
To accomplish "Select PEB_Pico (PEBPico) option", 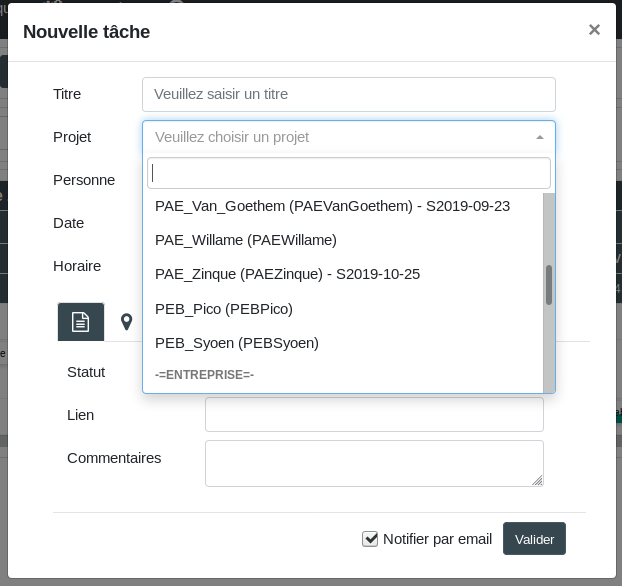I will [224, 309].
